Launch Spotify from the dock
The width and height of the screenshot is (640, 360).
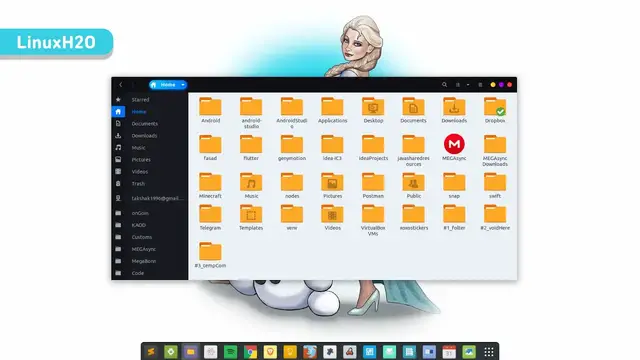click(231, 352)
